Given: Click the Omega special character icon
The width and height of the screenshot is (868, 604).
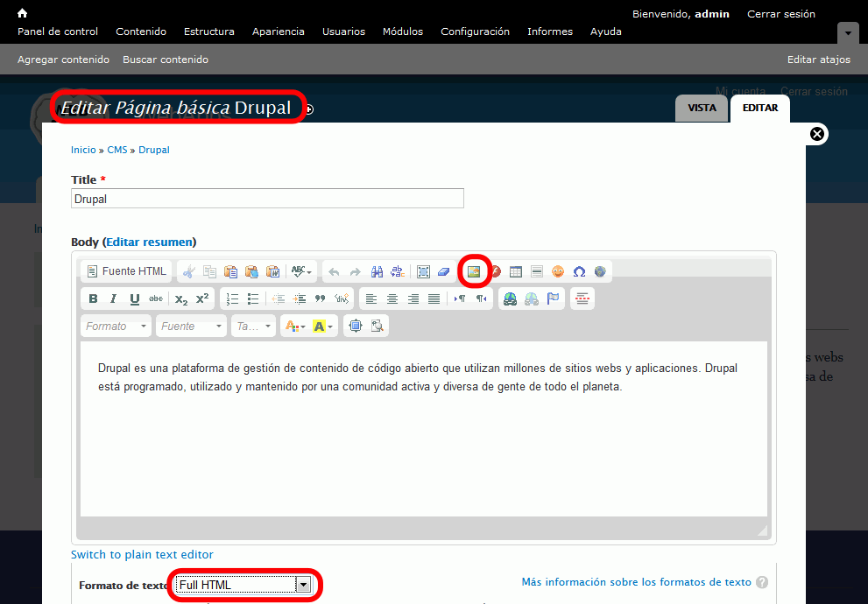Looking at the screenshot, I should 579,271.
